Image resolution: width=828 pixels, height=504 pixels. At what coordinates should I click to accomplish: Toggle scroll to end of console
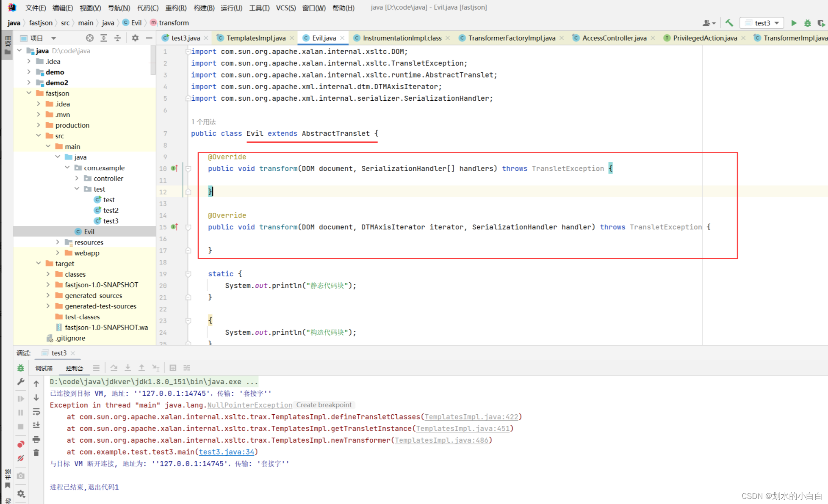(x=36, y=425)
